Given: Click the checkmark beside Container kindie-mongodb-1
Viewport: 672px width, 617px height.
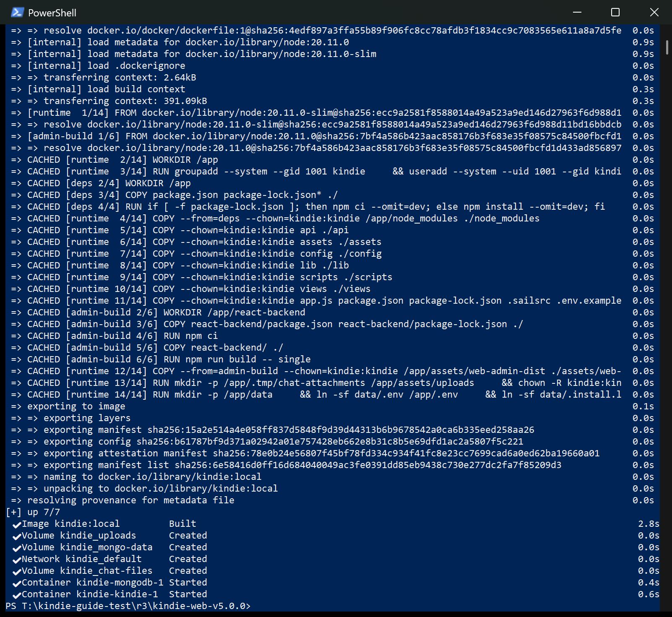Looking at the screenshot, I should 17,583.
